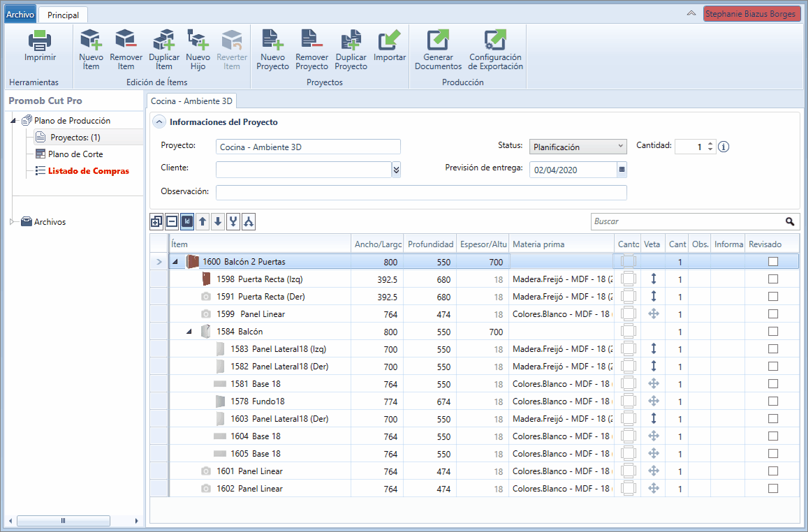Click Veta icon for Puerta Recta (Izq)

[654, 279]
